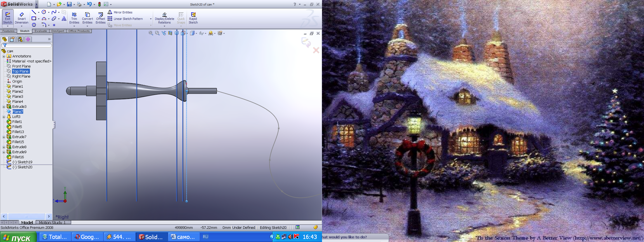This screenshot has height=242, width=644.
Task: Click the Convert Entities tool
Action: click(87, 18)
